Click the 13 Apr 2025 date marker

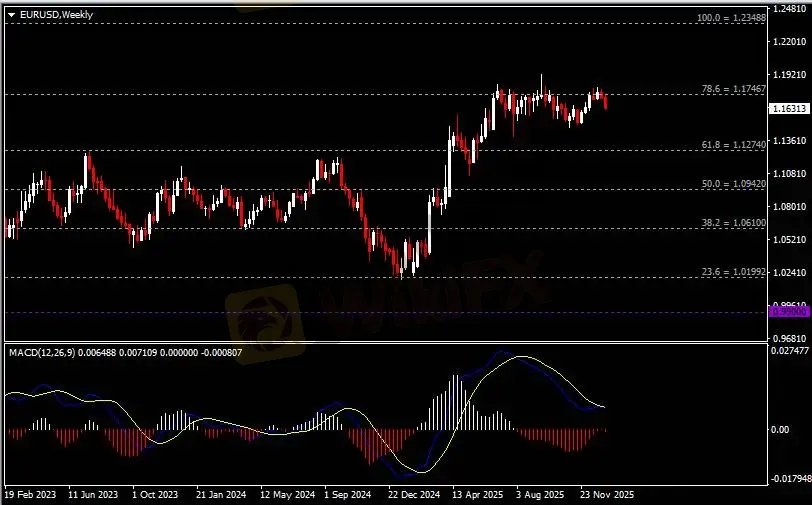click(x=478, y=494)
